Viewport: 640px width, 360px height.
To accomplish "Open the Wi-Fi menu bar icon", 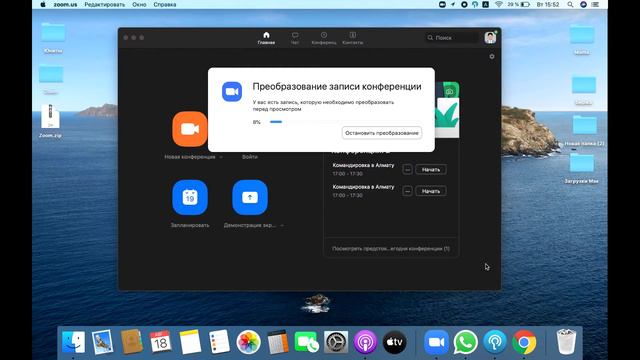I will [x=498, y=4].
